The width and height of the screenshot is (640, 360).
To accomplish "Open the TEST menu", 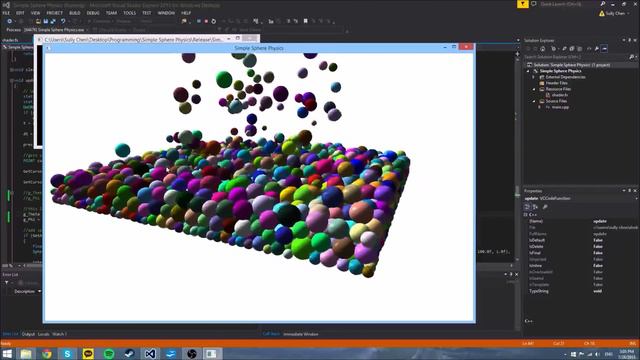I will [x=147, y=13].
